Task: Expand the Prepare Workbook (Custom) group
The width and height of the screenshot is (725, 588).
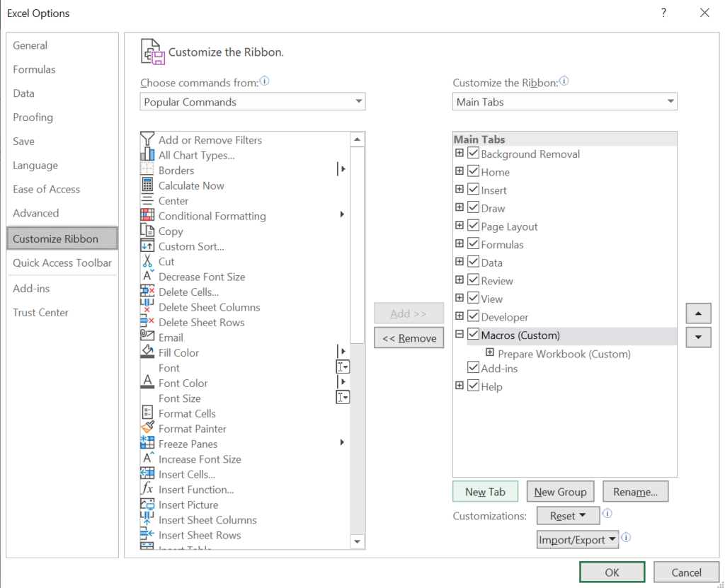Action: [x=490, y=352]
